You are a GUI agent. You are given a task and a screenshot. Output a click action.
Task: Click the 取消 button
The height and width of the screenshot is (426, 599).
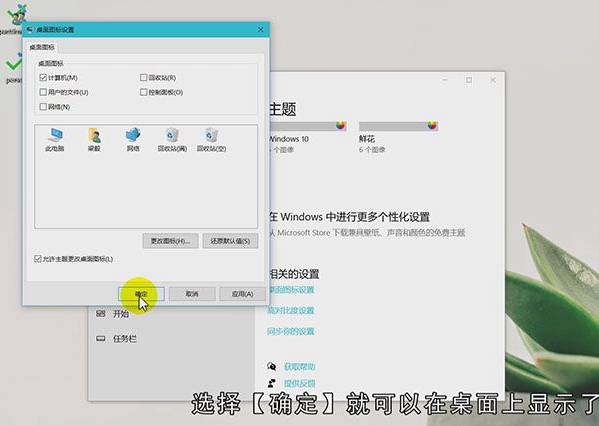click(192, 294)
